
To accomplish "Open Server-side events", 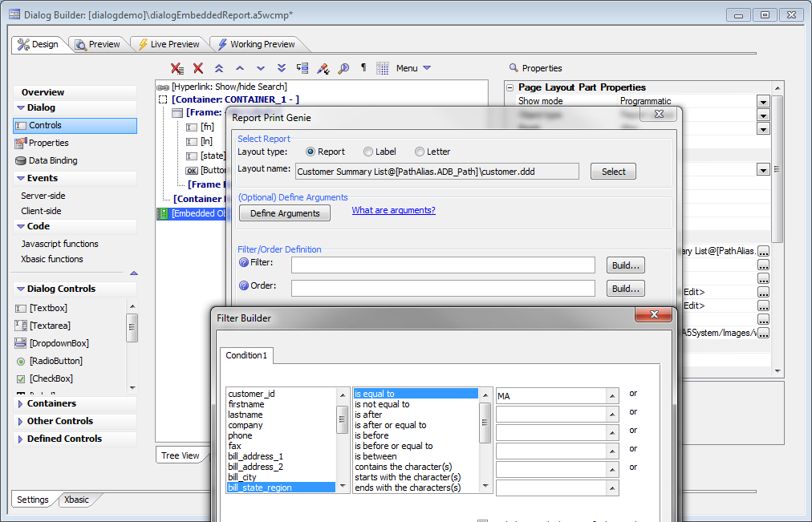I will tap(43, 196).
